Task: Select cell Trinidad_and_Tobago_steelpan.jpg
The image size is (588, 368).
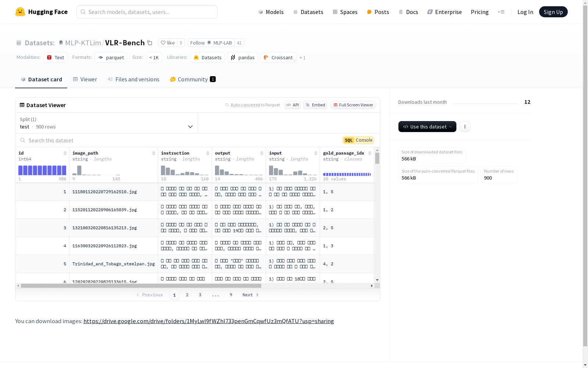Action: (114, 264)
